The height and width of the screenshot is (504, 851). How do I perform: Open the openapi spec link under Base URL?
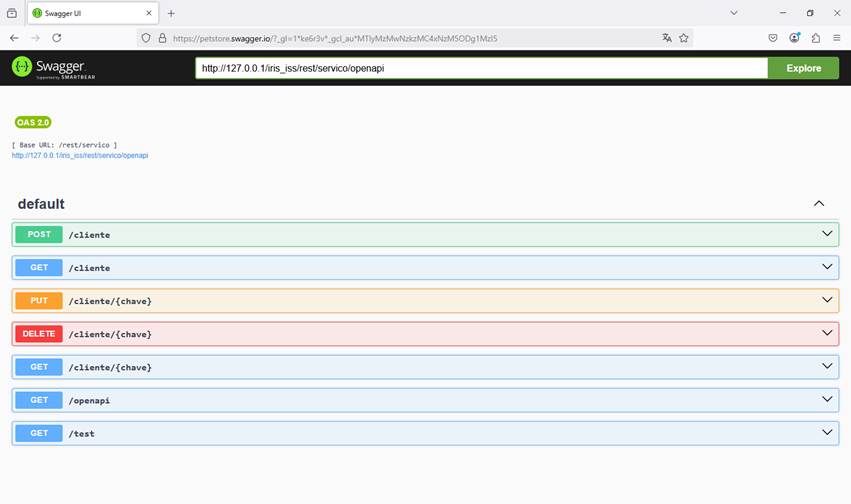click(80, 156)
